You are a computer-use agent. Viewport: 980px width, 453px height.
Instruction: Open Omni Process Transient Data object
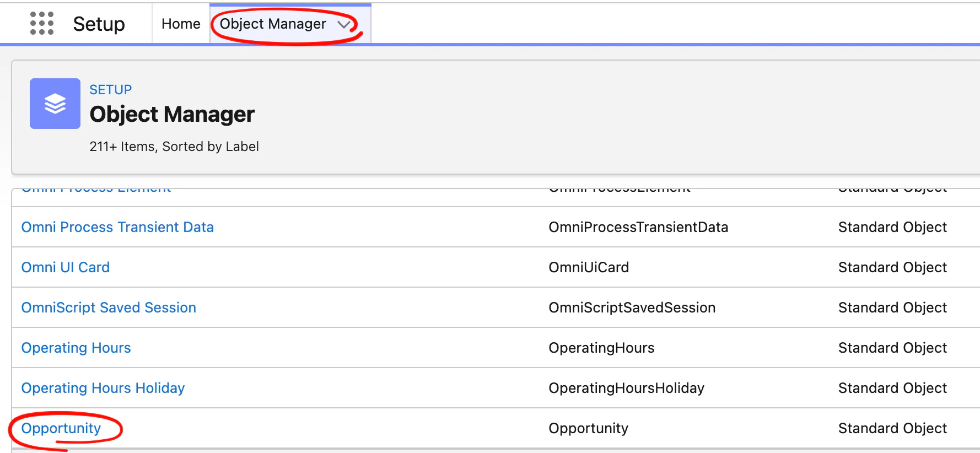[x=117, y=227]
